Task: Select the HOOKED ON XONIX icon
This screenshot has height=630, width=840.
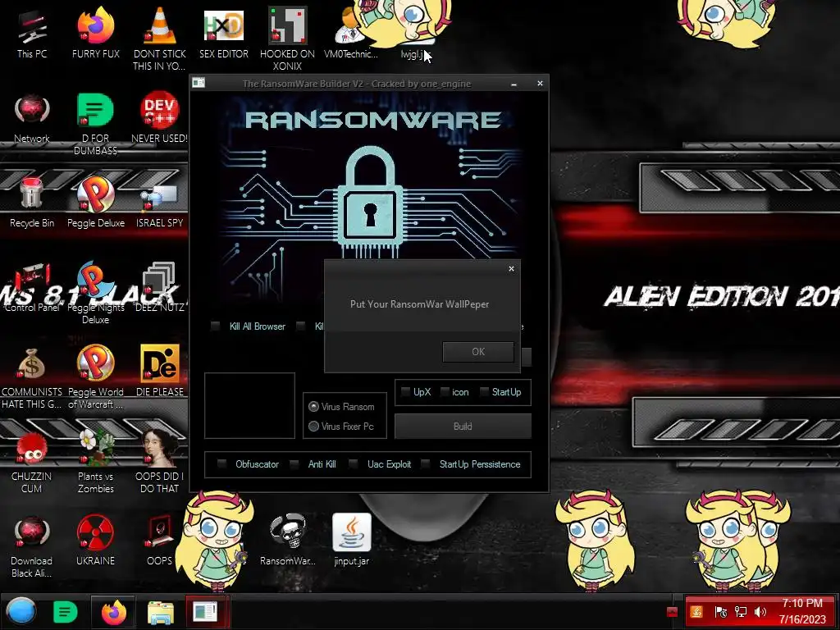Action: click(287, 39)
